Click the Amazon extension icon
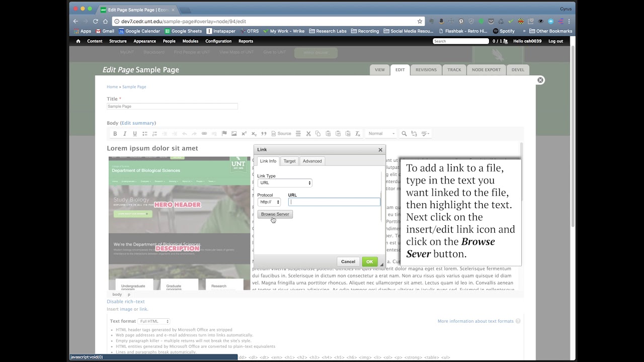The image size is (644, 362). (441, 21)
